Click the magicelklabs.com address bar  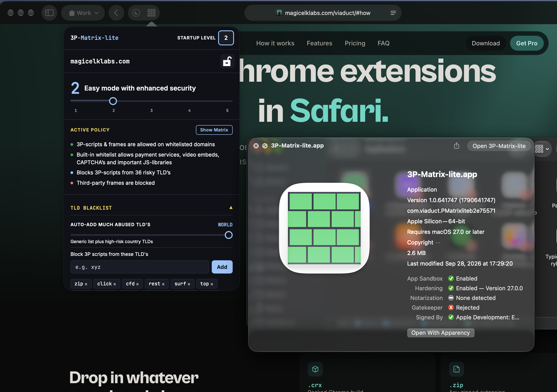323,13
